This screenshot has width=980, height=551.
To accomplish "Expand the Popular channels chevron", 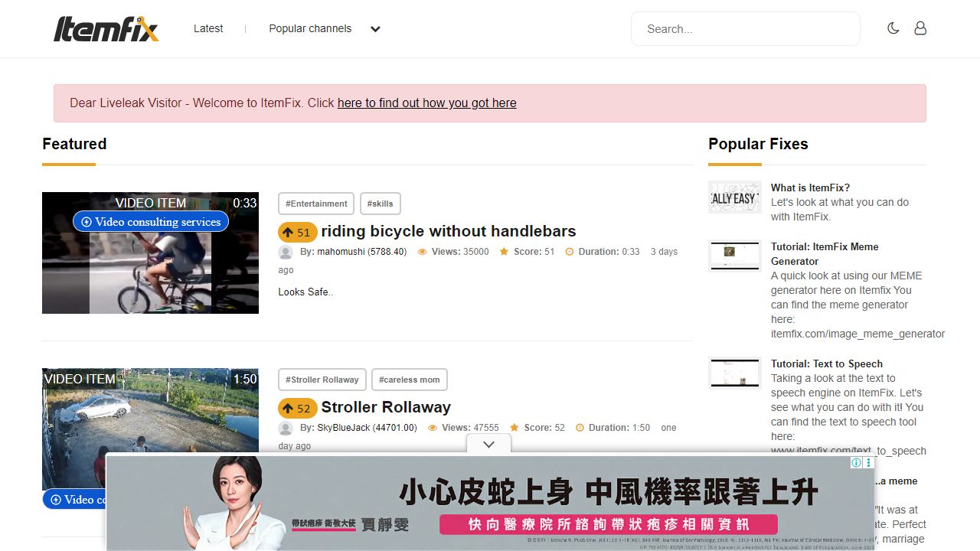I will coord(375,29).
